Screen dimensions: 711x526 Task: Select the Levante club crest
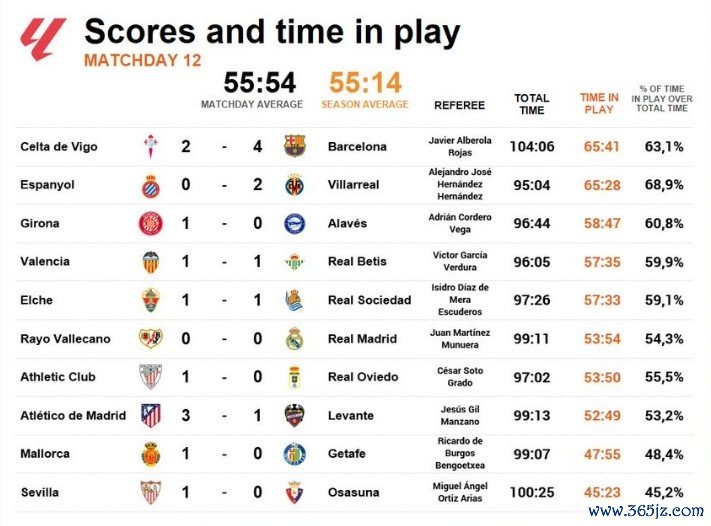(x=294, y=416)
